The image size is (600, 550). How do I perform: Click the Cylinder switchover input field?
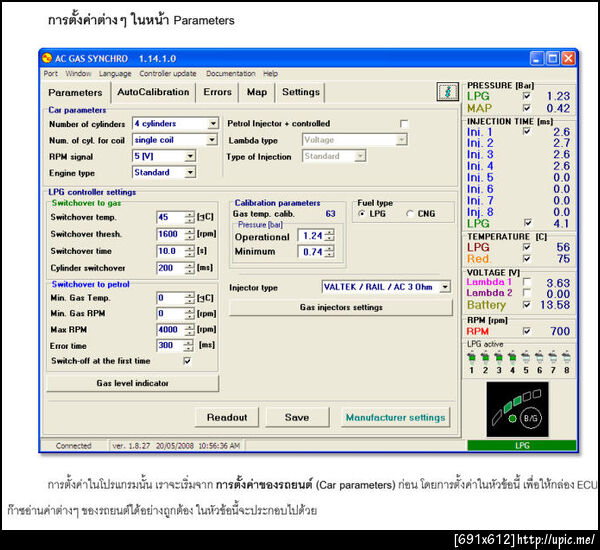[171, 268]
